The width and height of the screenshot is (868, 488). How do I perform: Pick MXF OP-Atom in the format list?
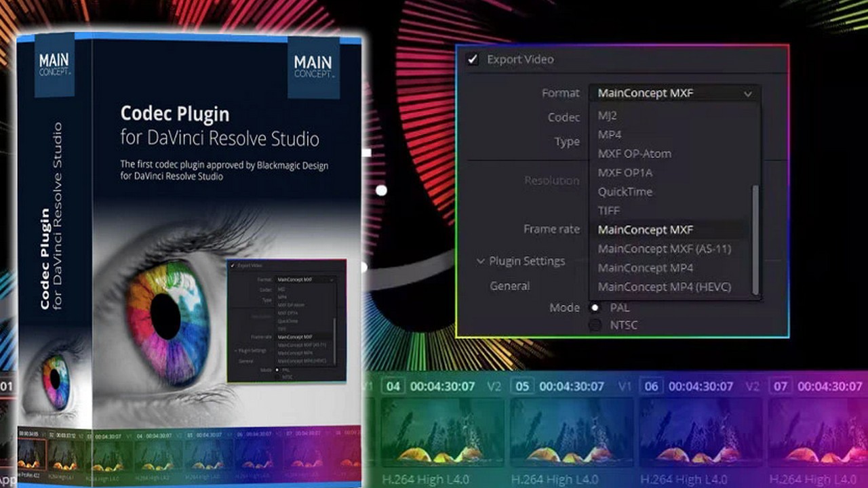click(634, 154)
